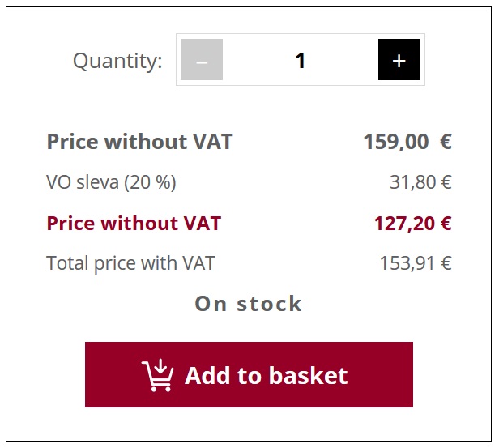Click the 31,80 € discount amount
The image size is (499, 448).
[x=420, y=182]
